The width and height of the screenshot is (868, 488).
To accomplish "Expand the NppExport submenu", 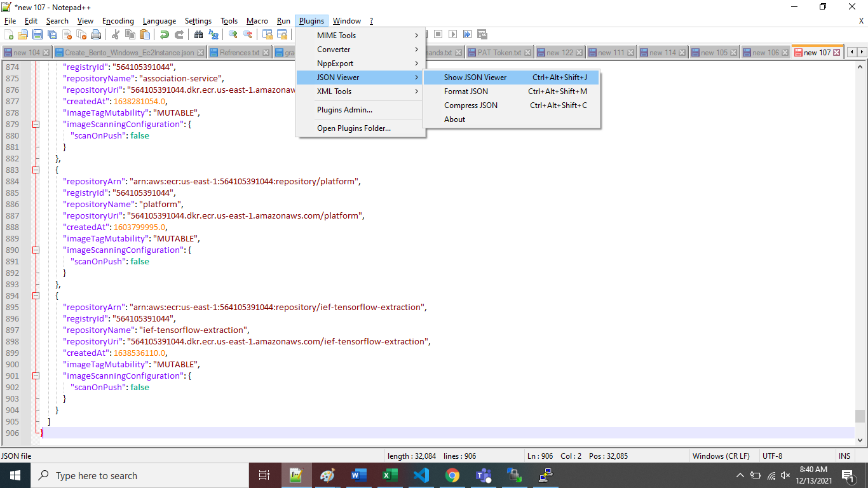I will click(x=360, y=64).
